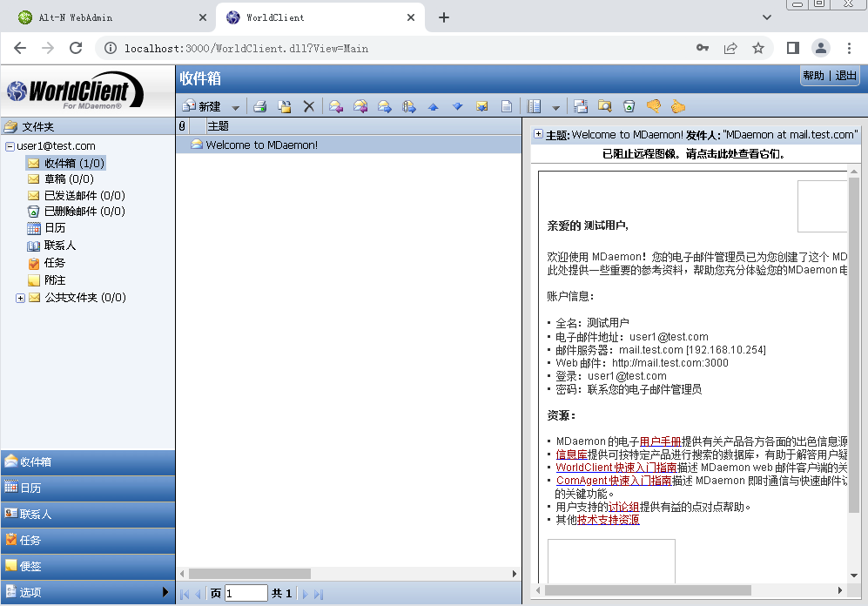
Task: Click the print icon in toolbar
Action: pos(260,106)
